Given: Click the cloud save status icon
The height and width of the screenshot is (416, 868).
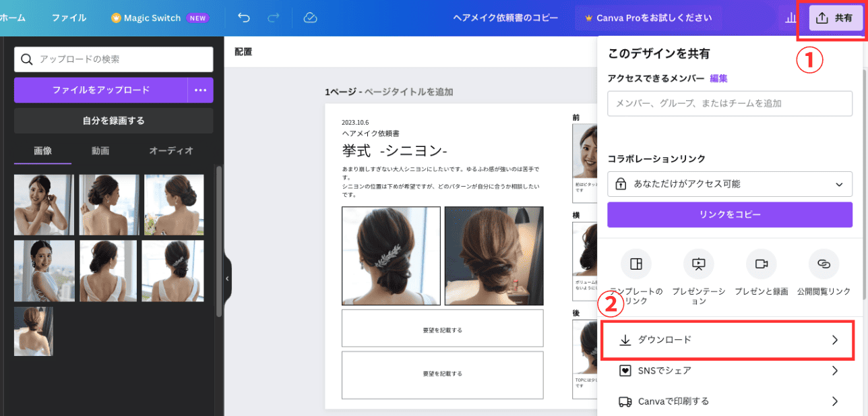Looking at the screenshot, I should (310, 18).
